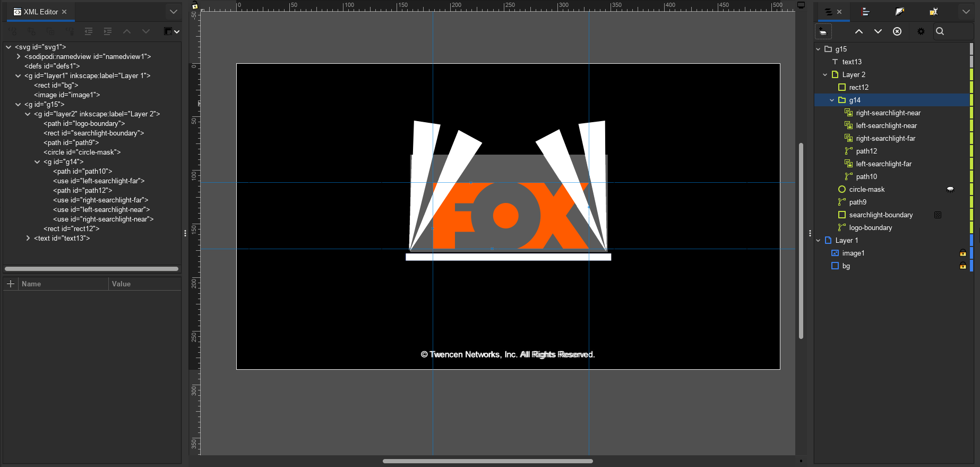Click the unindent node icon in XML Editor
The width and height of the screenshot is (980, 467).
point(89,31)
